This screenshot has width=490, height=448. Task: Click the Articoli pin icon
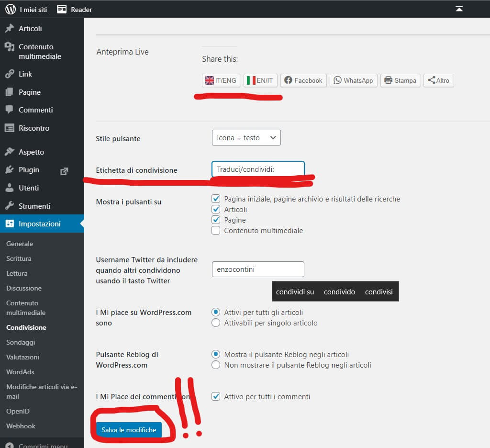coord(9,29)
